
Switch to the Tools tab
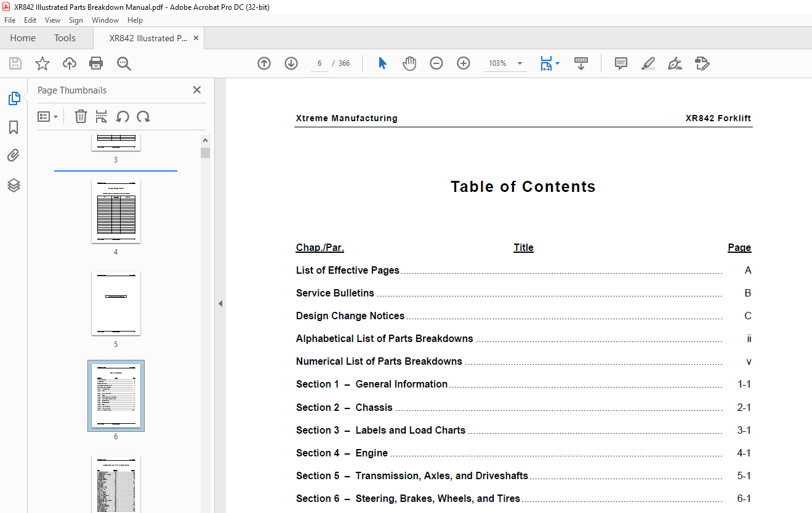pyautogui.click(x=65, y=38)
